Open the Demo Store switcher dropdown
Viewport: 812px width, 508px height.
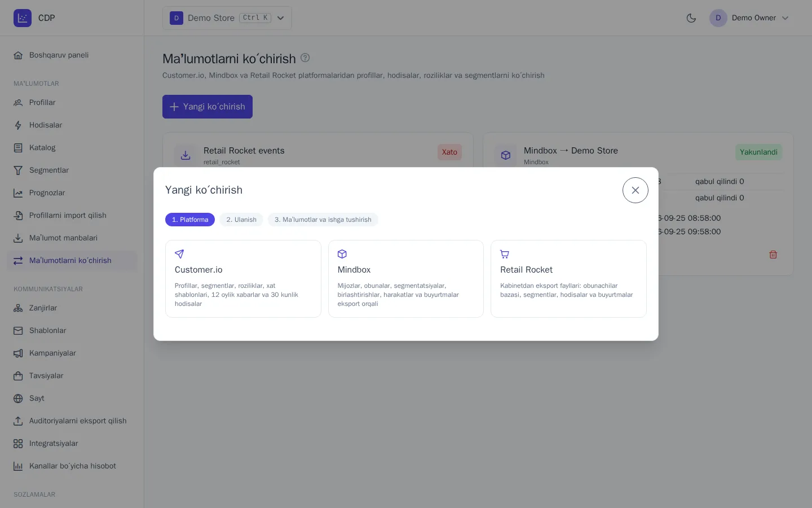point(227,18)
